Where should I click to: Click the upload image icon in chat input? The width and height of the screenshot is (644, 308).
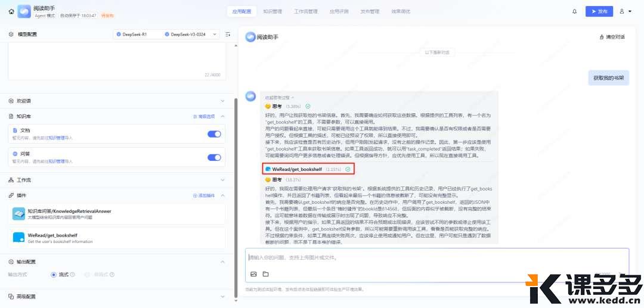pyautogui.click(x=253, y=274)
